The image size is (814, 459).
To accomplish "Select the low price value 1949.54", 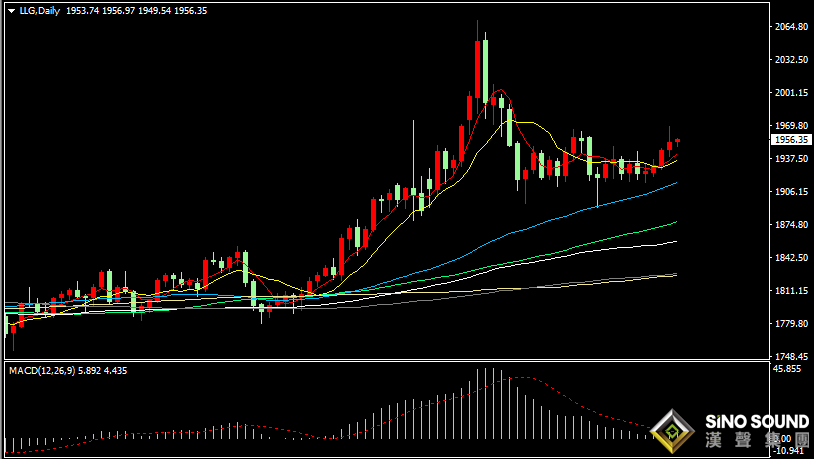I will (x=154, y=10).
